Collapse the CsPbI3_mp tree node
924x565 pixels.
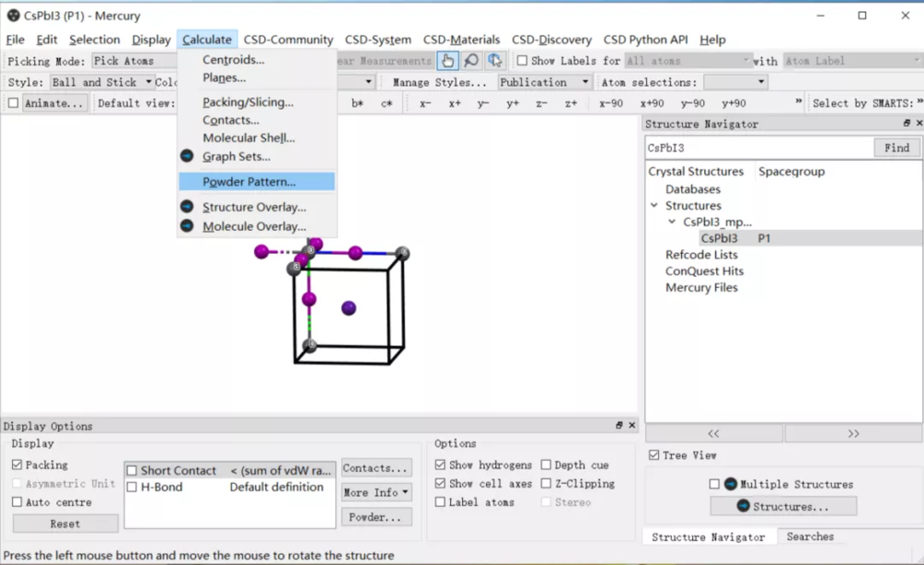[x=672, y=222]
